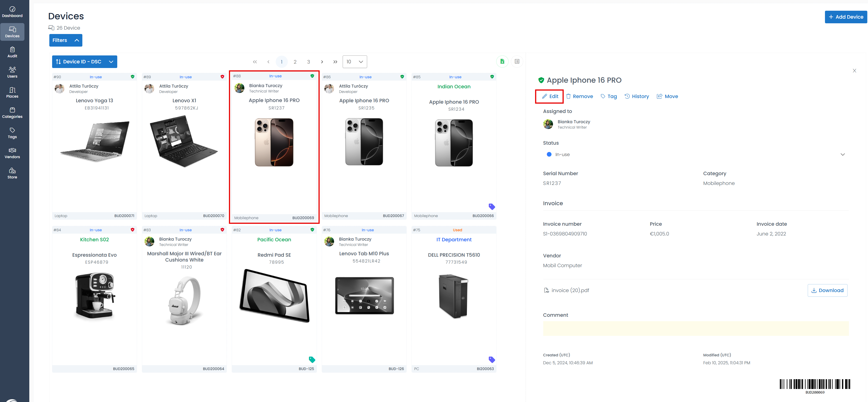
Task: Click the purple tag icon on DELL PRECISION card
Action: coord(492,360)
